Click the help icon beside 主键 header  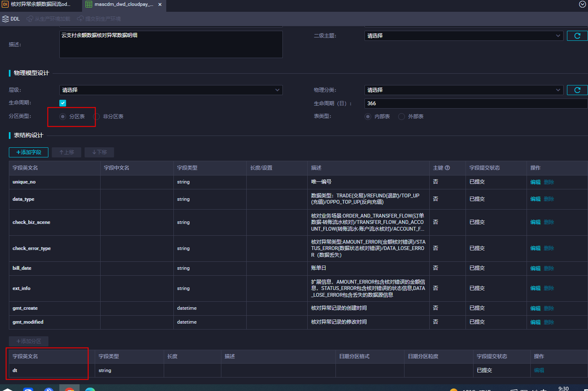[447, 168]
